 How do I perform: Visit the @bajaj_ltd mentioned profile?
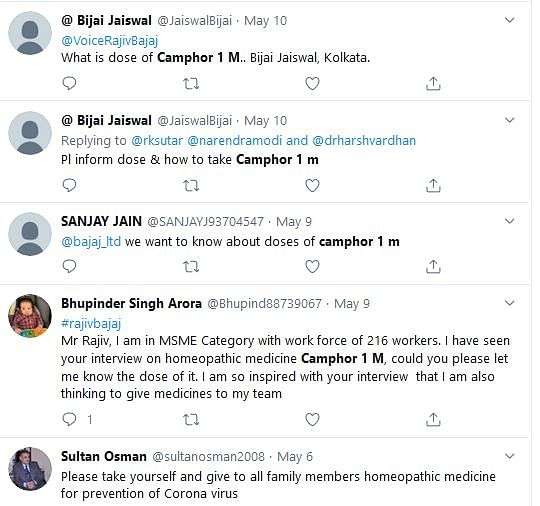pyautogui.click(x=91, y=241)
